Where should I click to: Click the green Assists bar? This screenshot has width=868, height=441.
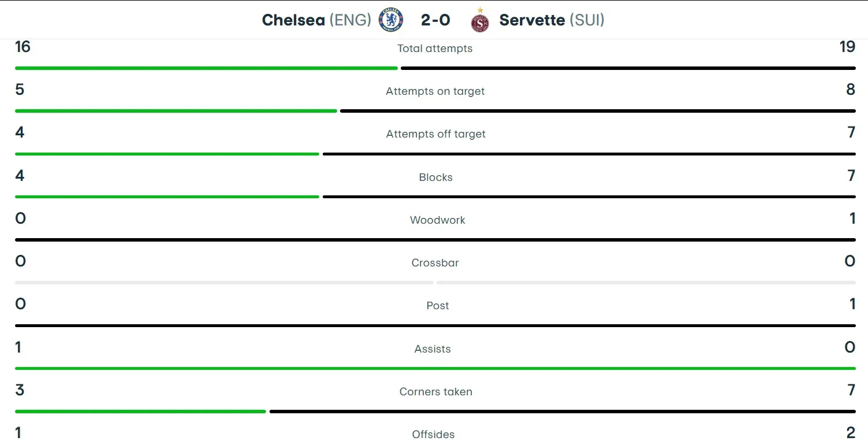coord(435,368)
